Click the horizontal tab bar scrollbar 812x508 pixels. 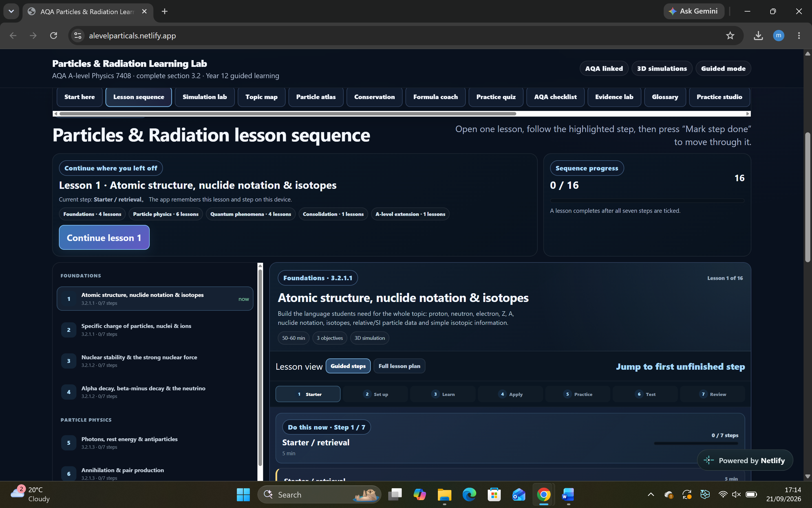pyautogui.click(x=288, y=113)
